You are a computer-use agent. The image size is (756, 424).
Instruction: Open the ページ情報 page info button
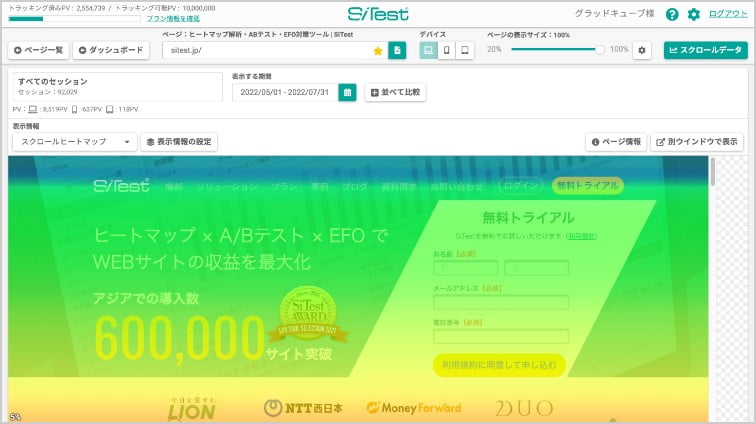(x=616, y=142)
